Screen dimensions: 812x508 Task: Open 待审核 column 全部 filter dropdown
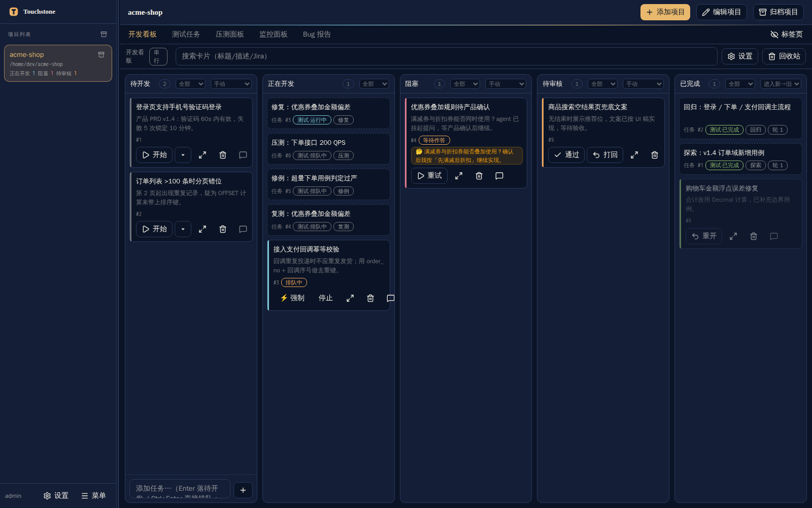click(602, 84)
